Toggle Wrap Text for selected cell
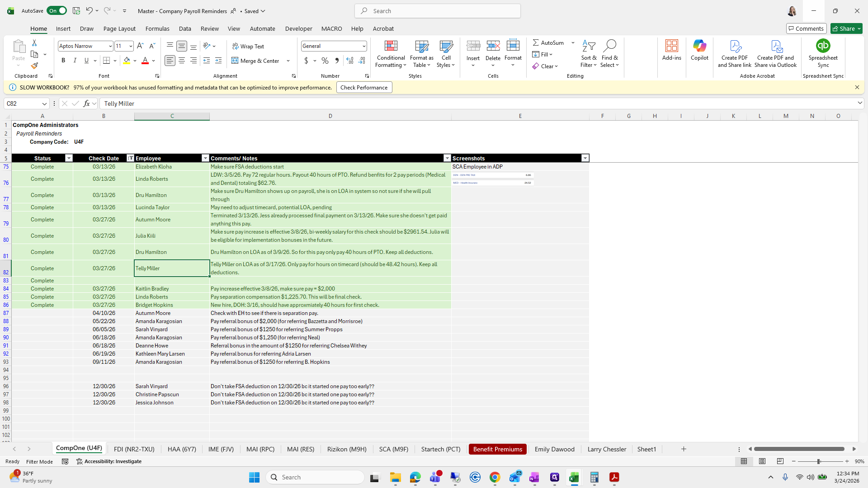Image resolution: width=868 pixels, height=488 pixels. coord(248,46)
